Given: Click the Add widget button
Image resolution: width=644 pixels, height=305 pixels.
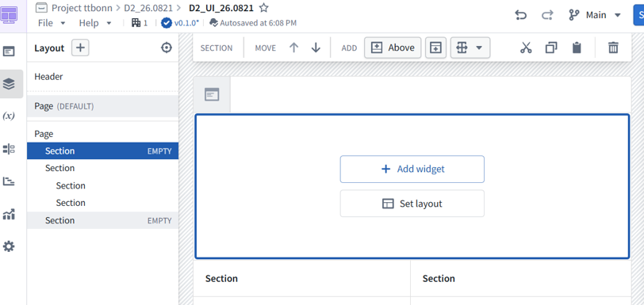Looking at the screenshot, I should point(412,169).
